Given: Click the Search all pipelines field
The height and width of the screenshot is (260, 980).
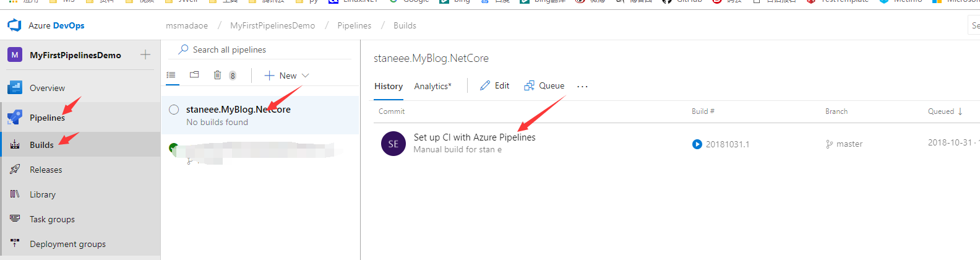Looking at the screenshot, I should tap(266, 50).
